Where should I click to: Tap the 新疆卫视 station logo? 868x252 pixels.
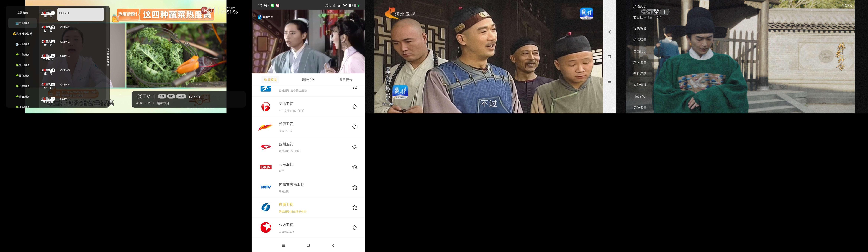pos(266,127)
